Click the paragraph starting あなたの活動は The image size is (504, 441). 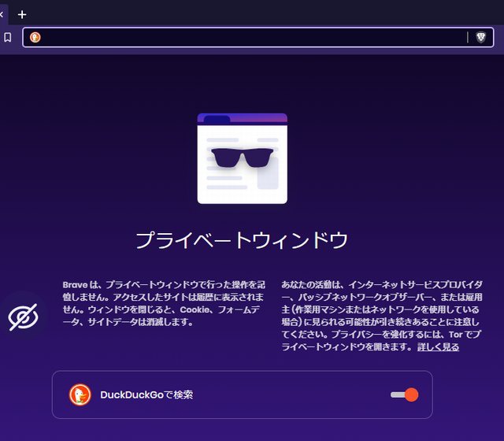coord(382,316)
